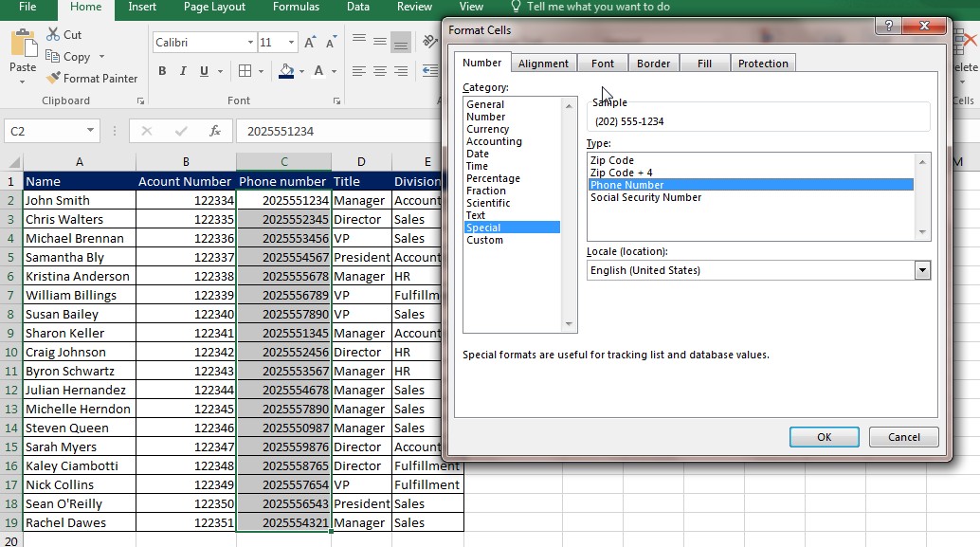
Task: Cancel the Format Cells dialog
Action: pyautogui.click(x=903, y=437)
